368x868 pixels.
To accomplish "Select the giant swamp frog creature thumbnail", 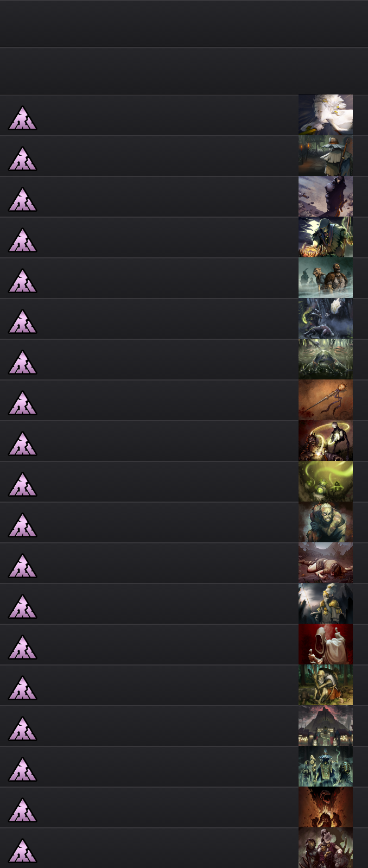I will 326,359.
